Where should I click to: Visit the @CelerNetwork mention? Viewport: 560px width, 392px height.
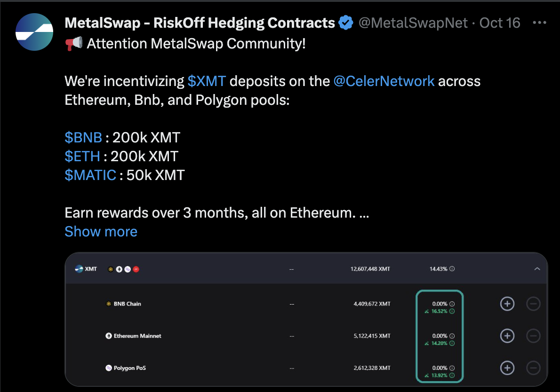point(384,81)
